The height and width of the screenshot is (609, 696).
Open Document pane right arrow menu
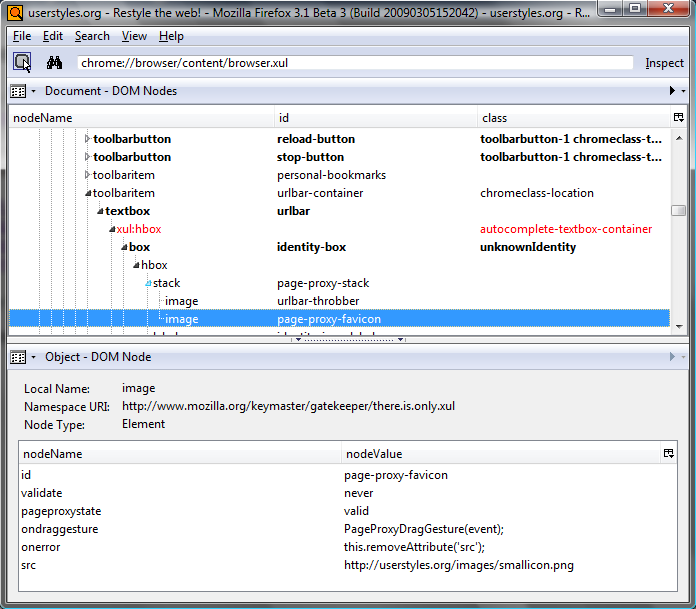672,91
